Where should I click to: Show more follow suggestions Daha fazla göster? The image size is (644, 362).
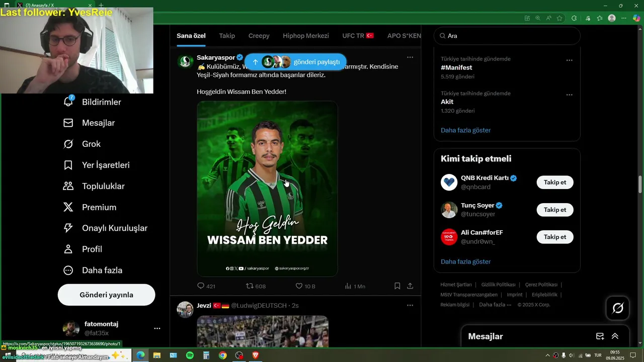pos(465,261)
